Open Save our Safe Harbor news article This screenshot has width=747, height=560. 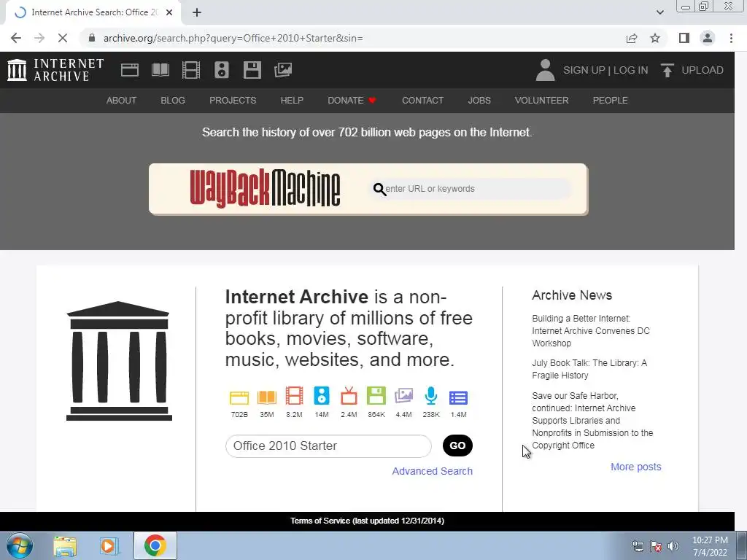(x=592, y=421)
